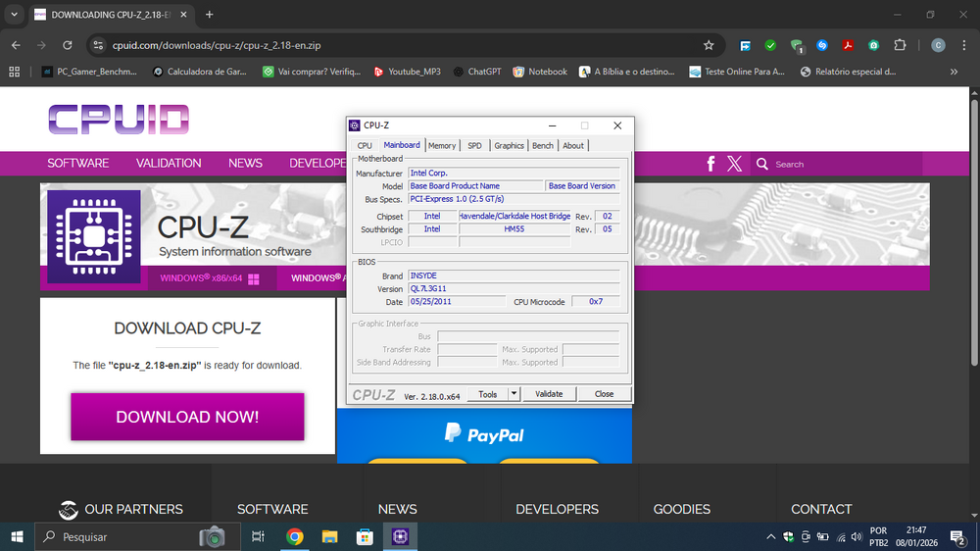
Task: Open the SPD tab in CPU-Z
Action: tap(474, 145)
